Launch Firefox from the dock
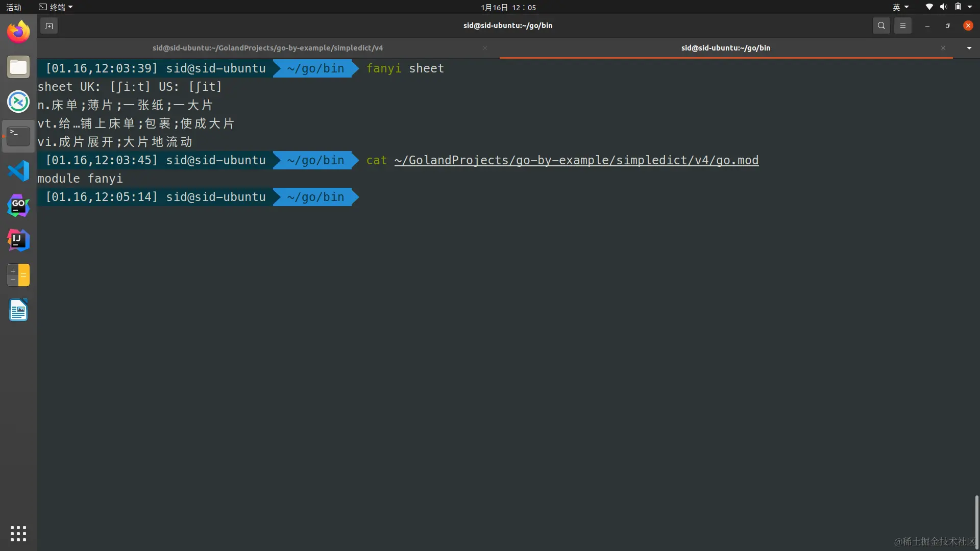980x551 pixels. click(x=18, y=32)
